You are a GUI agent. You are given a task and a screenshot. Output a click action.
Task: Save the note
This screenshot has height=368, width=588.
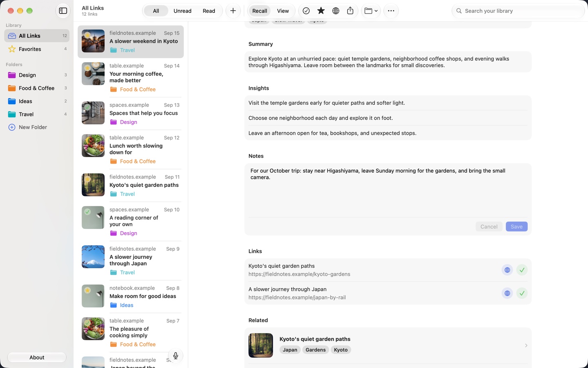click(x=517, y=227)
